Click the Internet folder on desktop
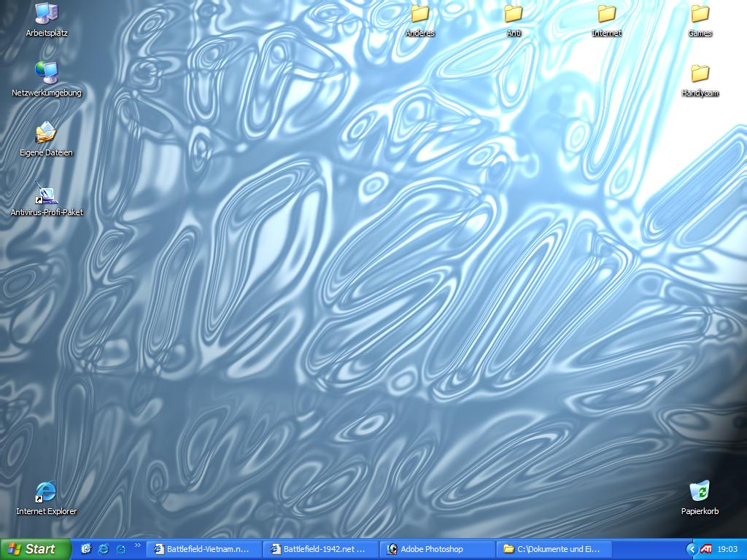This screenshot has width=747, height=560. point(607,14)
